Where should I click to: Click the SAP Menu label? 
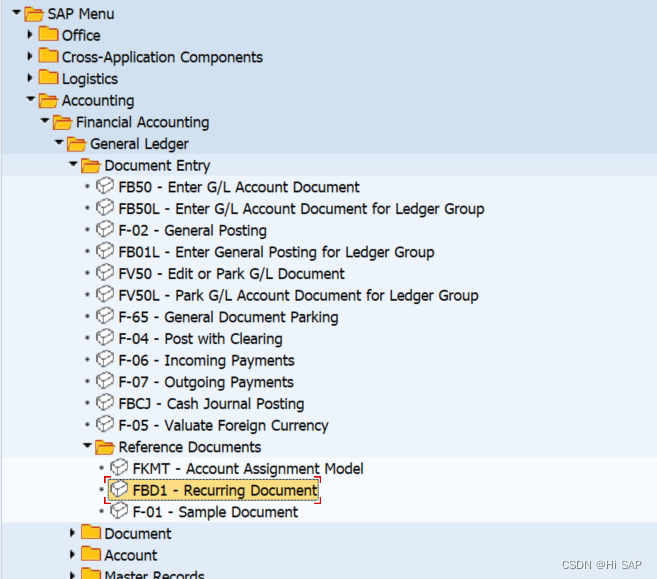81,14
